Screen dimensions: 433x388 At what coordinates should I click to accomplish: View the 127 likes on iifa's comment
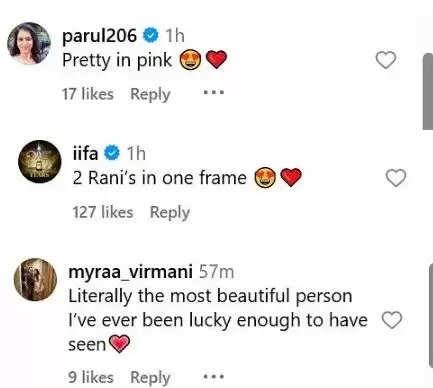click(103, 212)
